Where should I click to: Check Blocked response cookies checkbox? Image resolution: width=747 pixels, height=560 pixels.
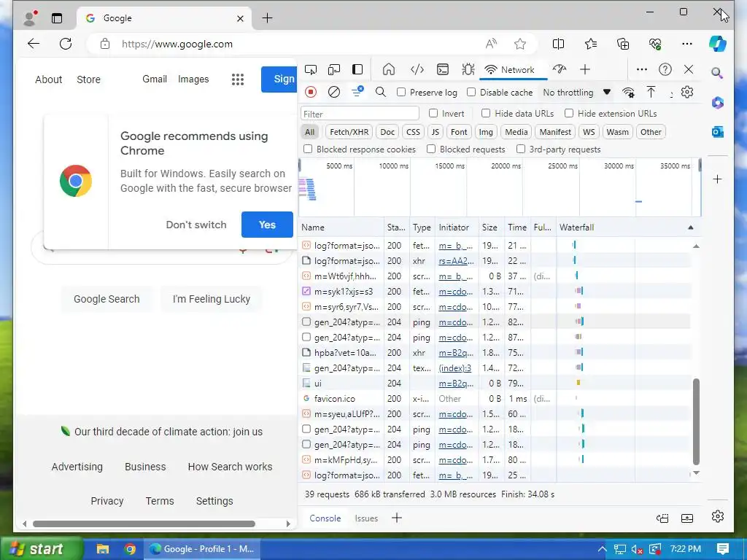click(308, 149)
